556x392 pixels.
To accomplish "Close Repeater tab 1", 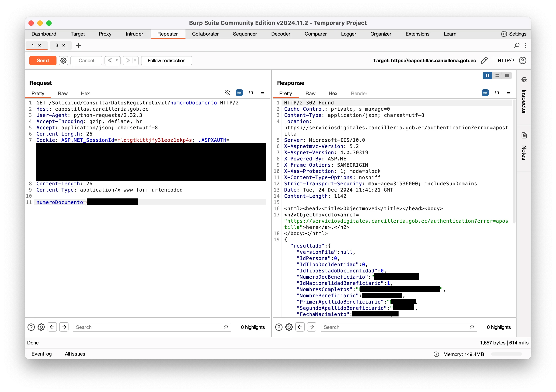I will [40, 46].
